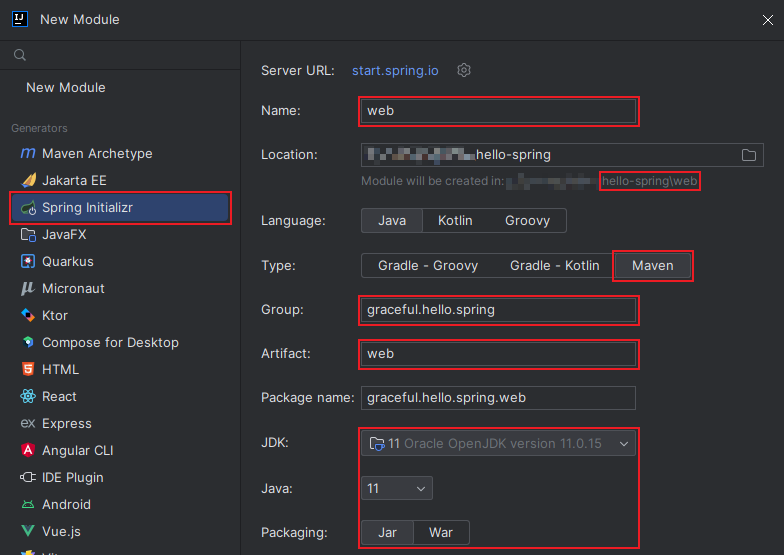Focus the Name field containing web
Image resolution: width=784 pixels, height=555 pixels.
[498, 110]
